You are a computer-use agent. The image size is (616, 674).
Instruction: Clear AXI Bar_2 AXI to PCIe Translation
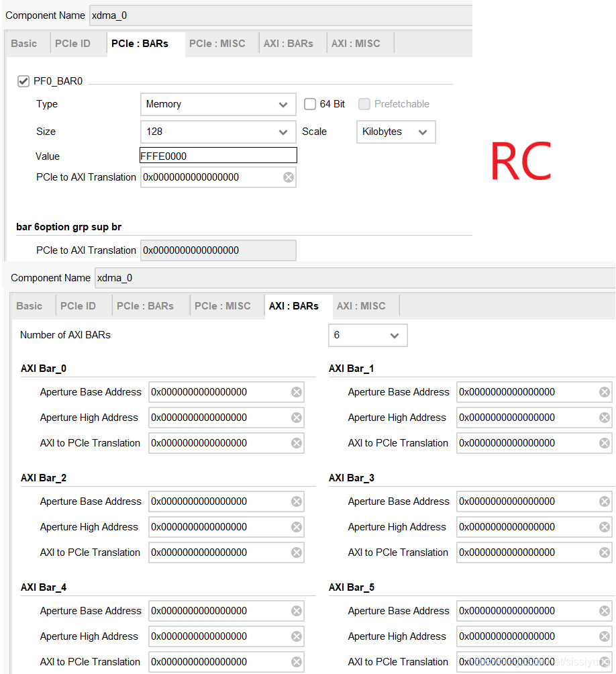click(297, 552)
